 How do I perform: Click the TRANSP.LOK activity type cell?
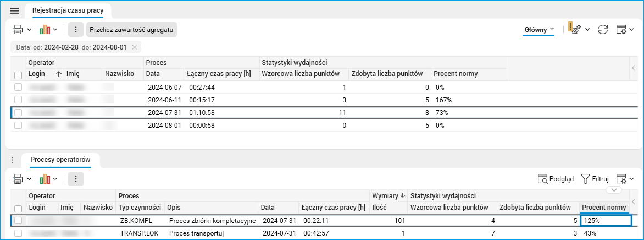[140, 233]
